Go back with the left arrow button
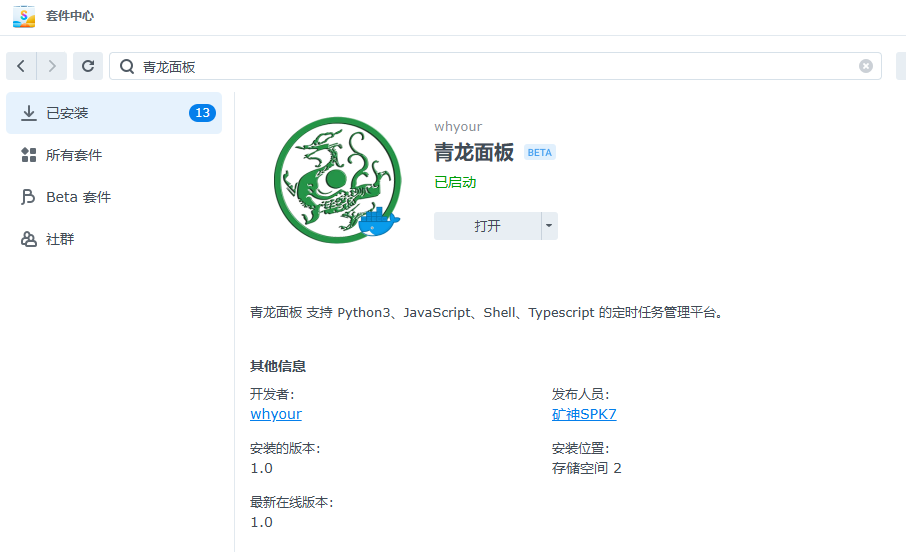The width and height of the screenshot is (906, 552). [21, 66]
